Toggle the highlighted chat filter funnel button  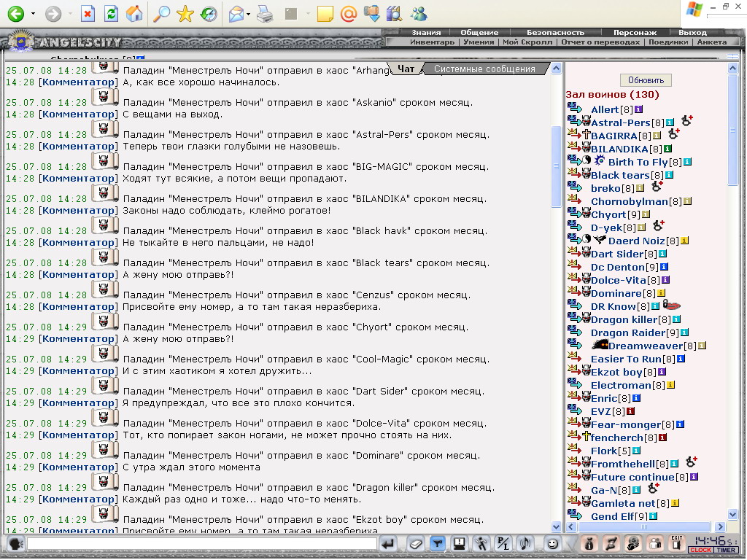438,543
